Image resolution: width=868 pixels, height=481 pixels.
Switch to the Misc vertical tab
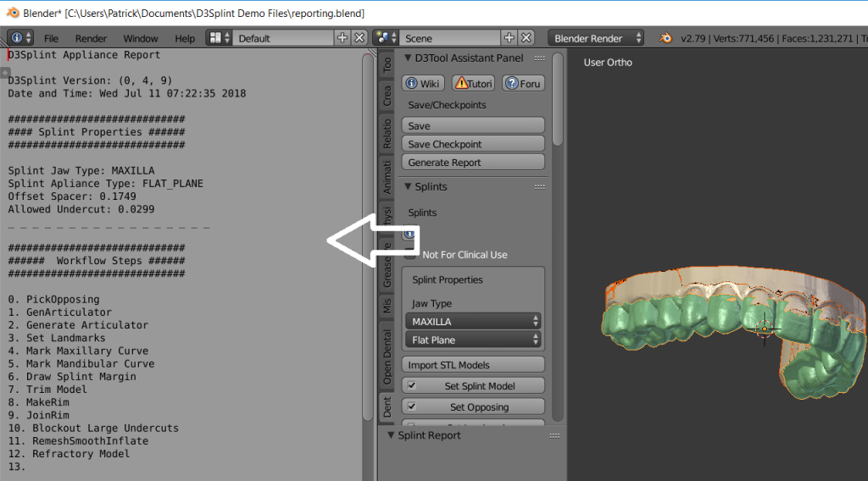387,306
